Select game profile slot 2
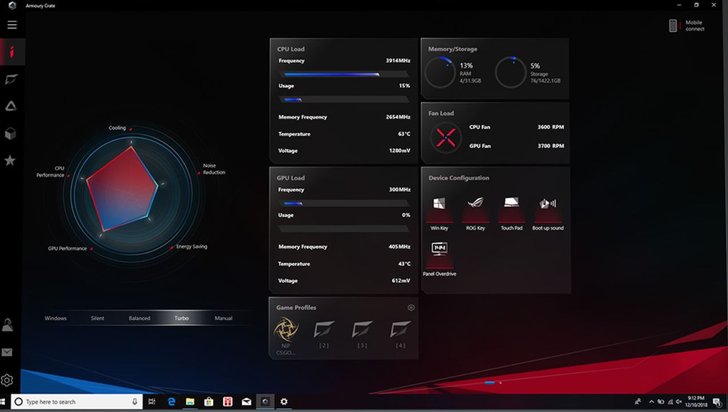Viewport: 728px width, 412px height. pyautogui.click(x=324, y=334)
